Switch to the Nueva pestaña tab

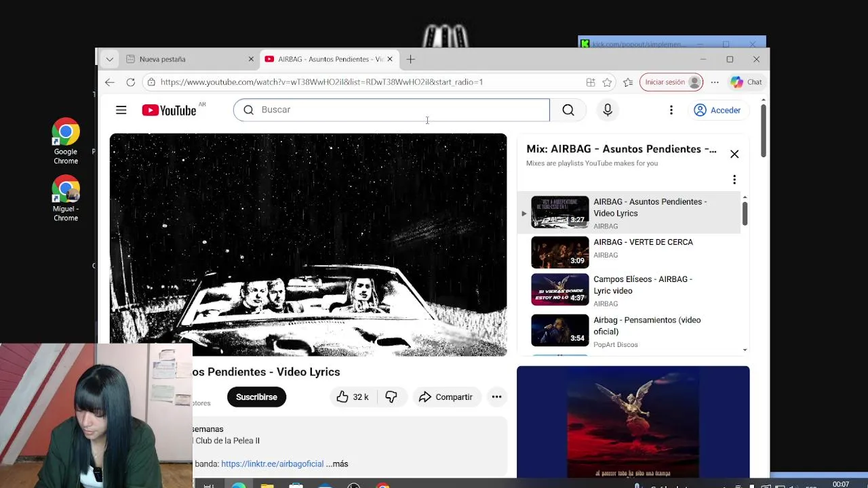pyautogui.click(x=190, y=59)
